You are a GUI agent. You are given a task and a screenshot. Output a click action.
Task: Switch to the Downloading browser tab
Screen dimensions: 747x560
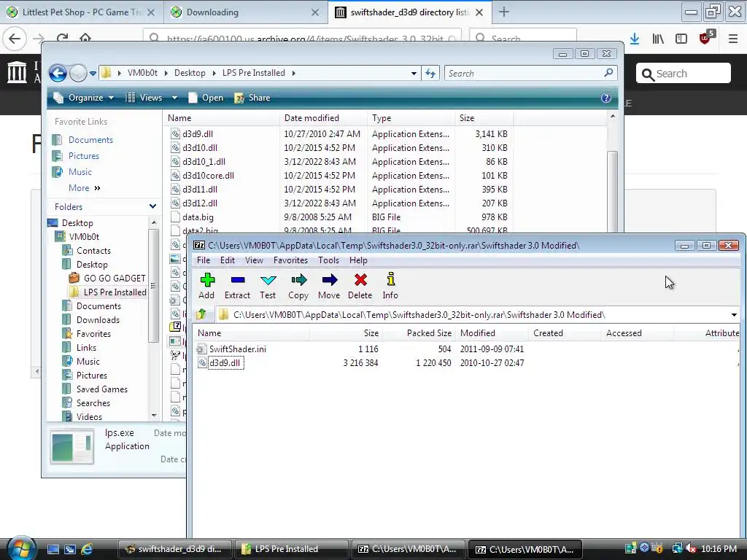(x=246, y=12)
